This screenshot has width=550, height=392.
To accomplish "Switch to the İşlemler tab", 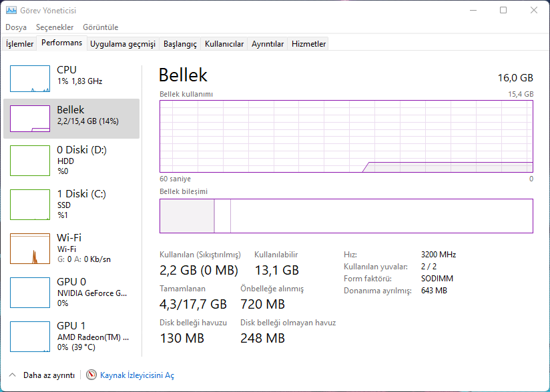I will pyautogui.click(x=20, y=44).
